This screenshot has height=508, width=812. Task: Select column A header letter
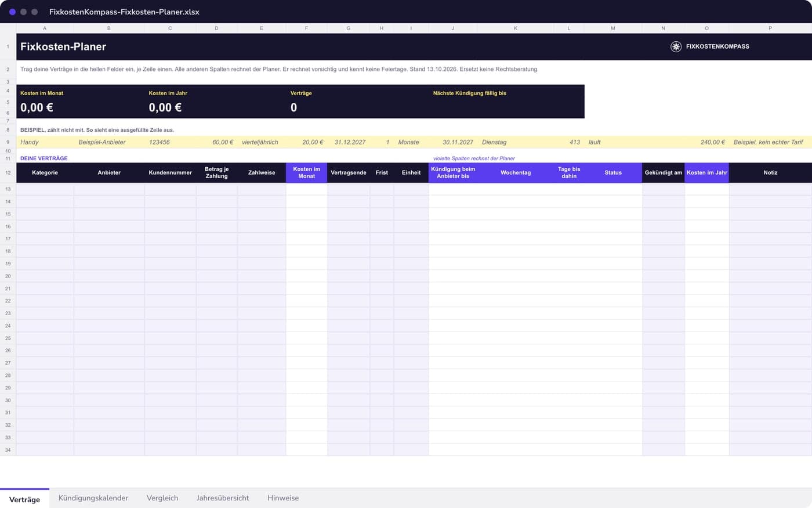(45, 28)
